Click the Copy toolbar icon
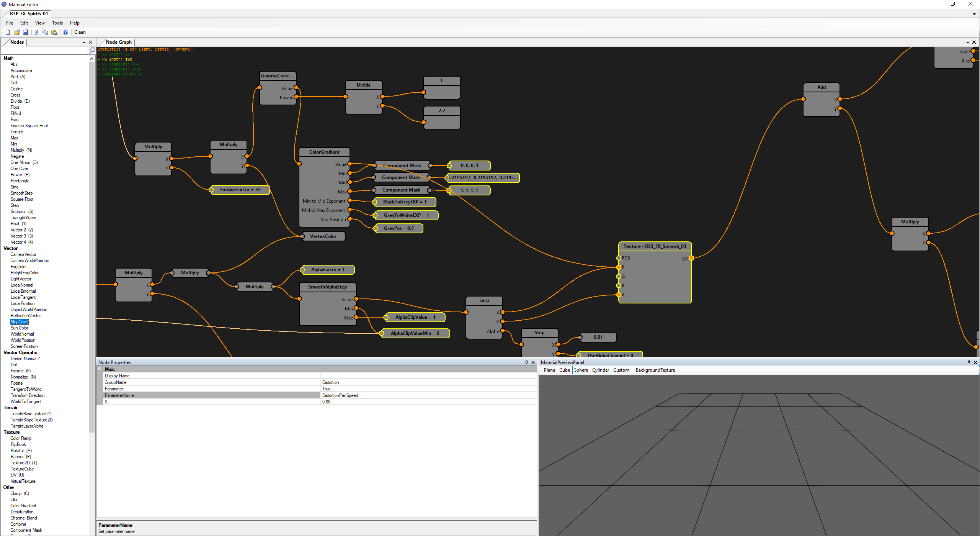Screen dimensions: 980x536 pos(45,32)
